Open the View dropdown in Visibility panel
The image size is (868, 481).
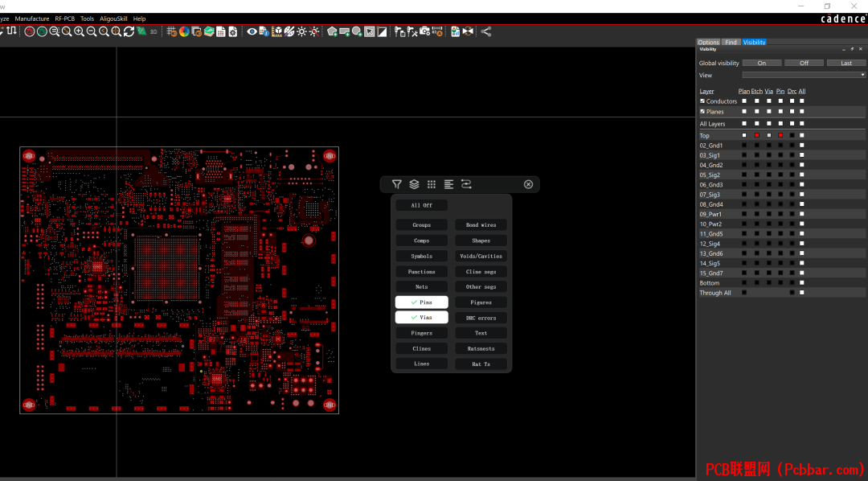(x=804, y=75)
